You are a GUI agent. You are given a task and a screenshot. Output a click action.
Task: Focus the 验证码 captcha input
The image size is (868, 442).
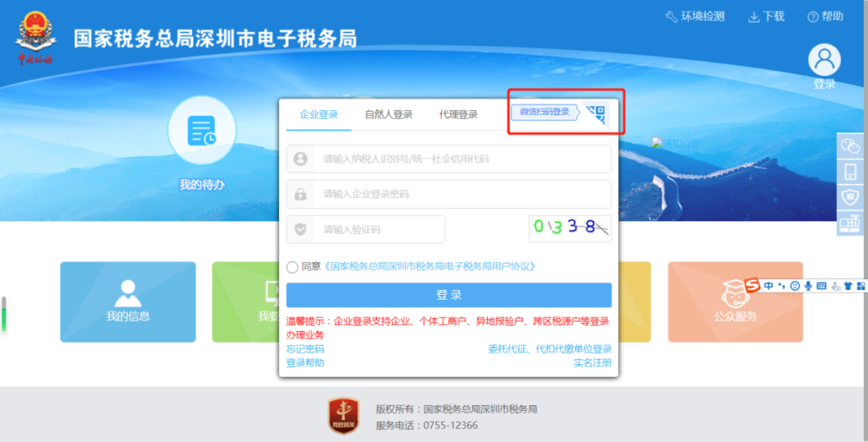tap(366, 230)
